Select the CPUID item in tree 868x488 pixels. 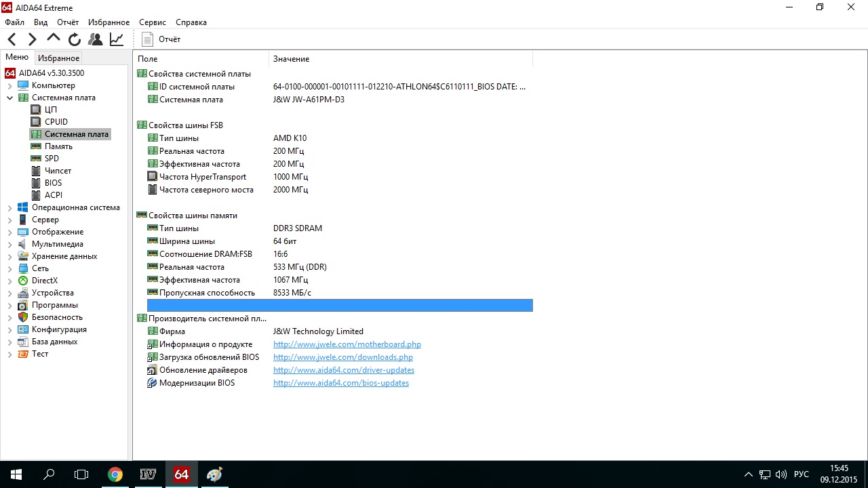point(56,122)
